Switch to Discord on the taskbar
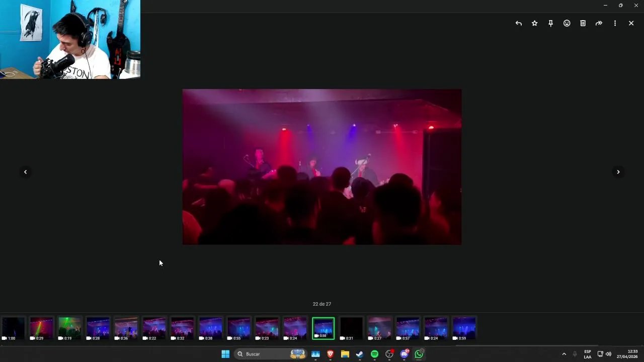This screenshot has height=362, width=644. [404, 354]
